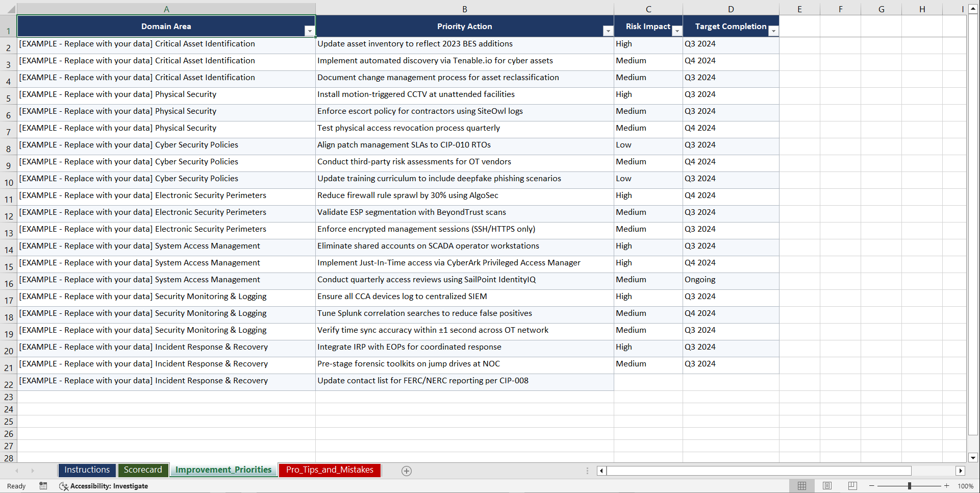Screen dimensions: 980x493
Task: Select the cell containing Ongoing
Action: [731, 281]
